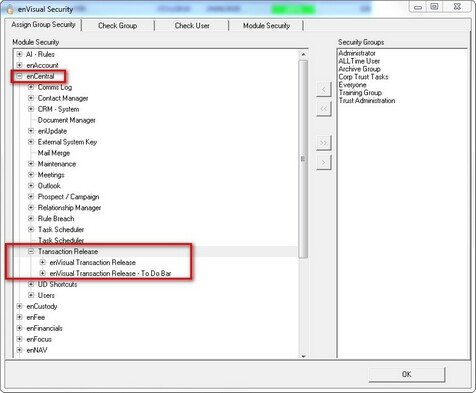This screenshot has height=393, width=476.
Task: Expand enVisual Transaction Release - To Do Bar
Action: click(x=43, y=273)
